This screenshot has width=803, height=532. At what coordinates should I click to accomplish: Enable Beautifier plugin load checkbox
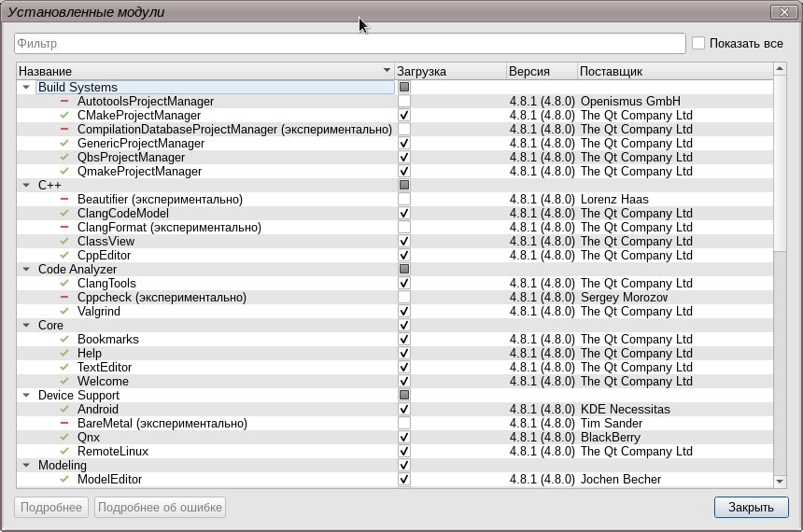(x=404, y=199)
